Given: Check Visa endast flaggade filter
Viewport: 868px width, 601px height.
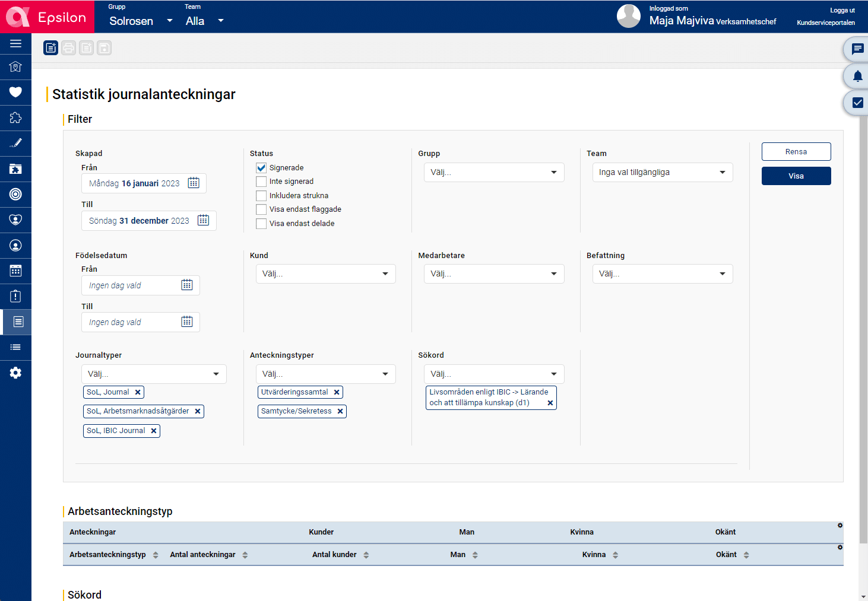Looking at the screenshot, I should pyautogui.click(x=261, y=209).
